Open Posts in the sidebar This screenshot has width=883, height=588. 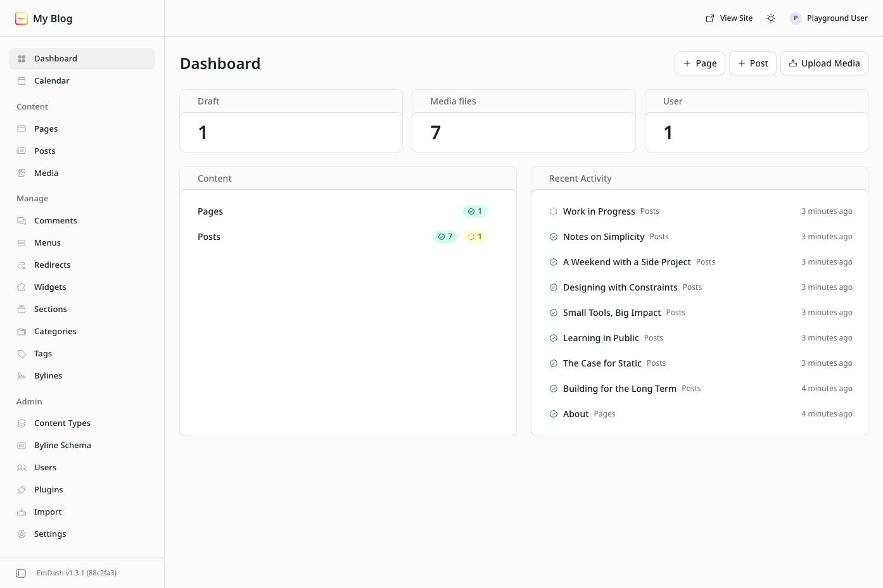[x=82, y=151]
